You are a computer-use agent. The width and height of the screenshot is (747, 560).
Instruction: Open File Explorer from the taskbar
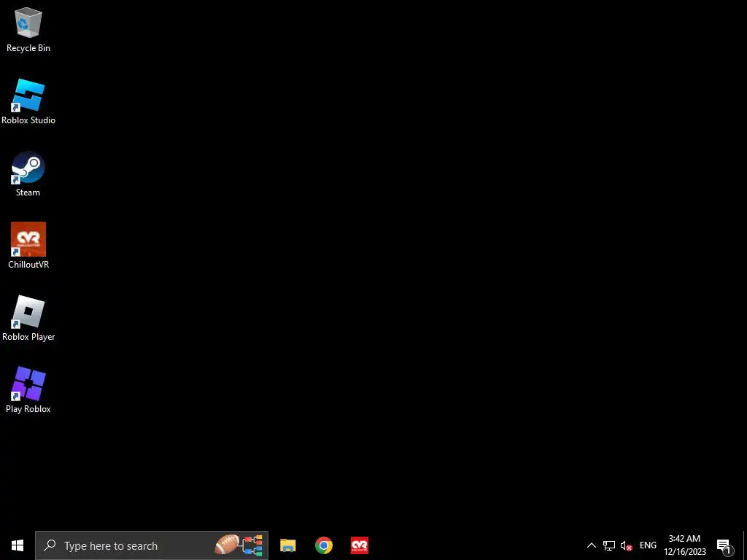point(287,545)
